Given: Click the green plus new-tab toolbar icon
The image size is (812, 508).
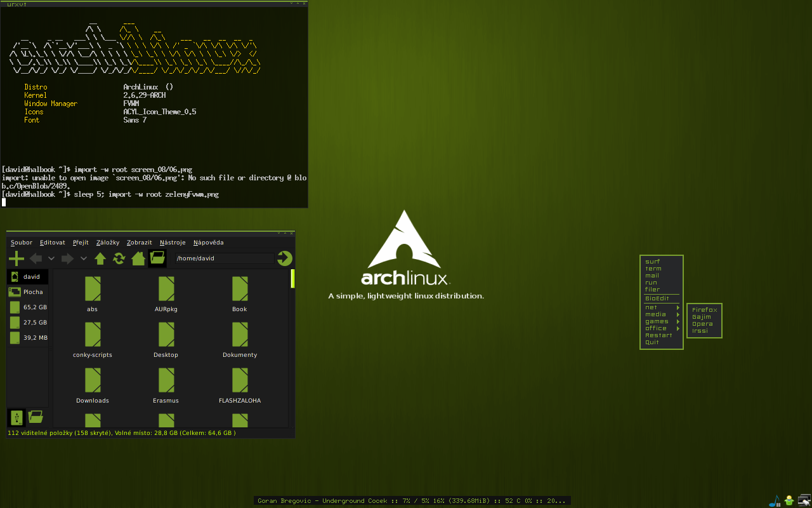Looking at the screenshot, I should [16, 258].
